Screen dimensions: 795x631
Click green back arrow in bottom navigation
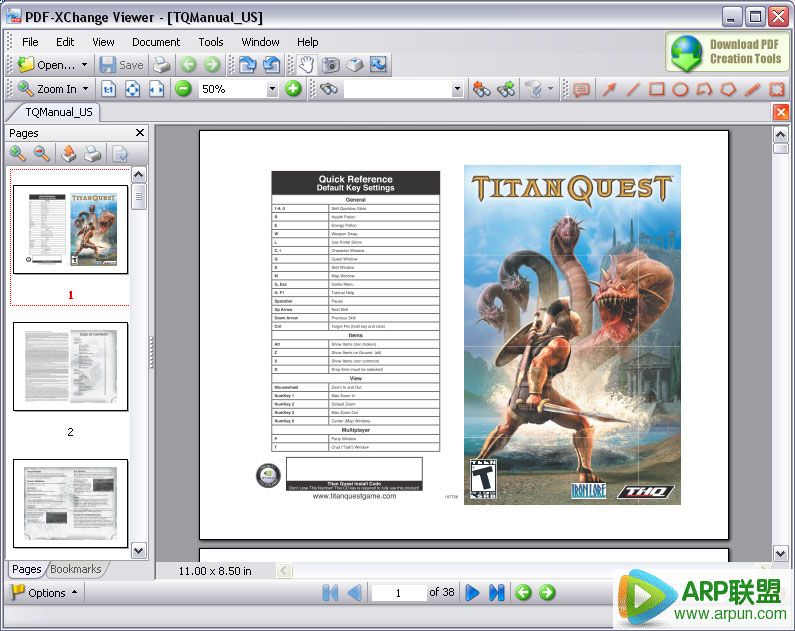click(523, 592)
